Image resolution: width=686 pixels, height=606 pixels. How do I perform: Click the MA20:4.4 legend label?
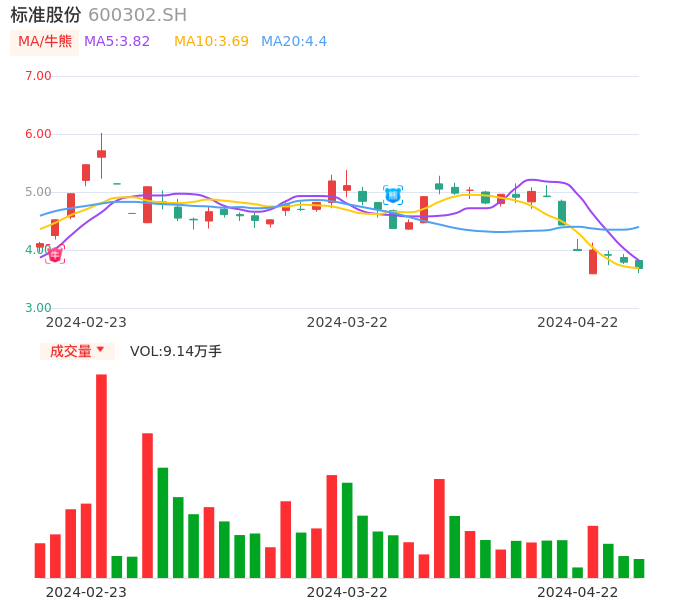tap(294, 42)
